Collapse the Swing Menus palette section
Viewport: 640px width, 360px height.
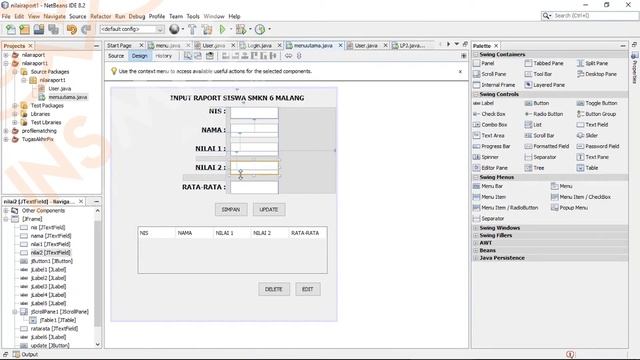pyautogui.click(x=476, y=177)
